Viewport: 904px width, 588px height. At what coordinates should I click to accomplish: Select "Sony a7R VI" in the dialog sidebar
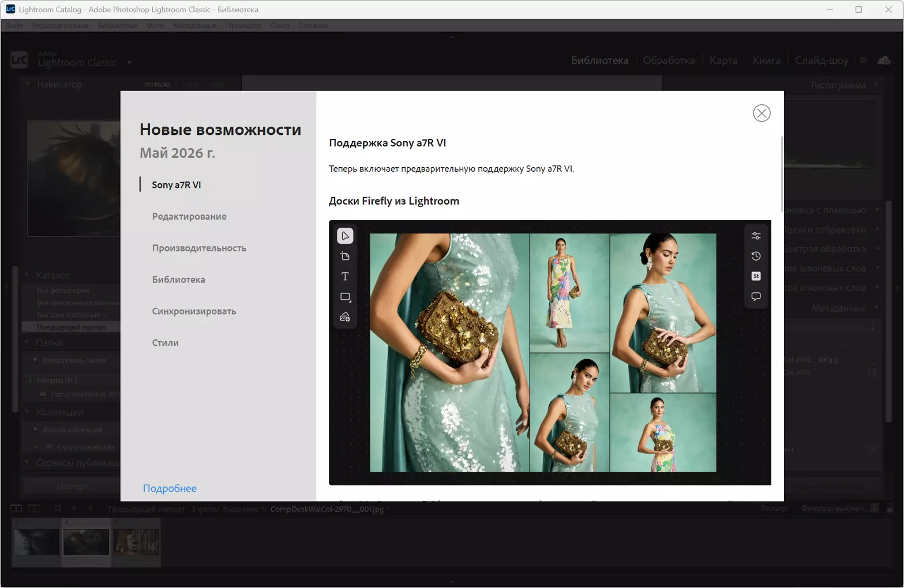(177, 184)
